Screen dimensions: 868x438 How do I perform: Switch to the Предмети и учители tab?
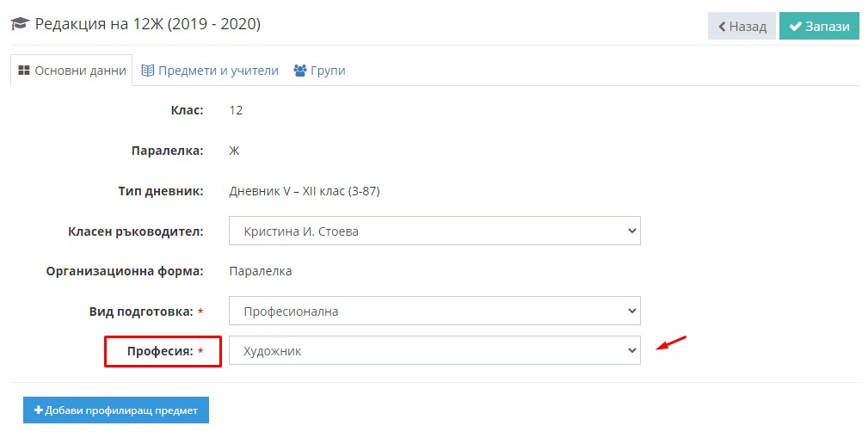210,71
